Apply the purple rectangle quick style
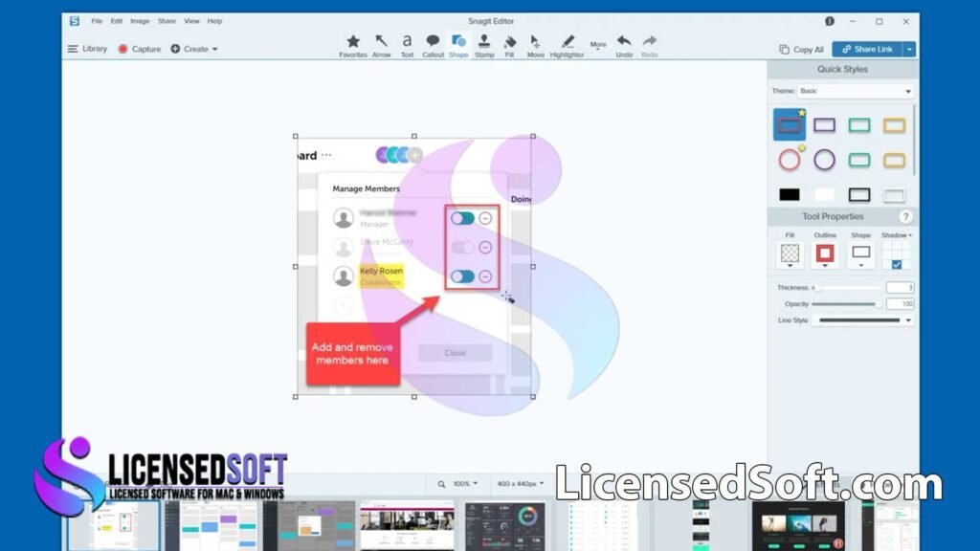This screenshot has width=980, height=551. point(824,125)
